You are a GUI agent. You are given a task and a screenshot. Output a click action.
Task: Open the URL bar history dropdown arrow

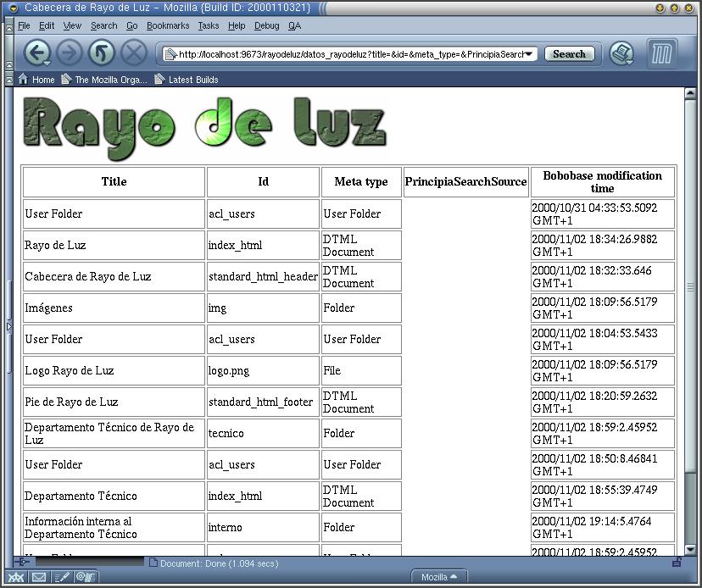point(529,54)
